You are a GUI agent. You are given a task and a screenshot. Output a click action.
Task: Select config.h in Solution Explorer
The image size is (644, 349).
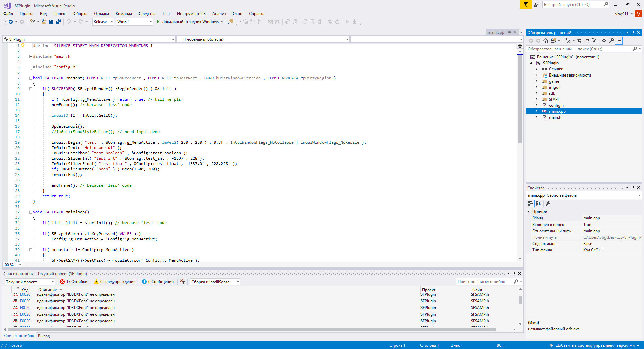click(x=556, y=105)
